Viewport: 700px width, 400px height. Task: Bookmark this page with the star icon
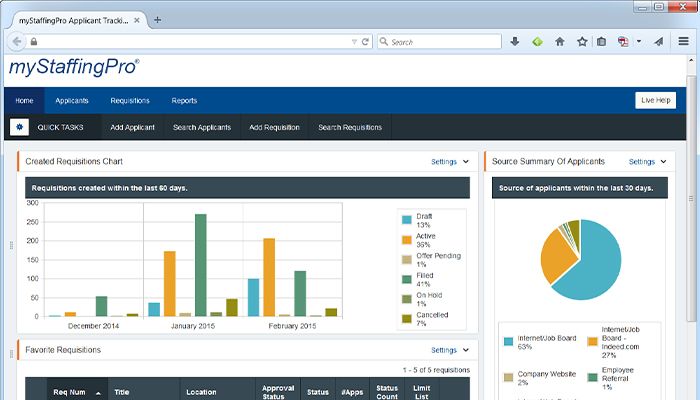point(582,42)
